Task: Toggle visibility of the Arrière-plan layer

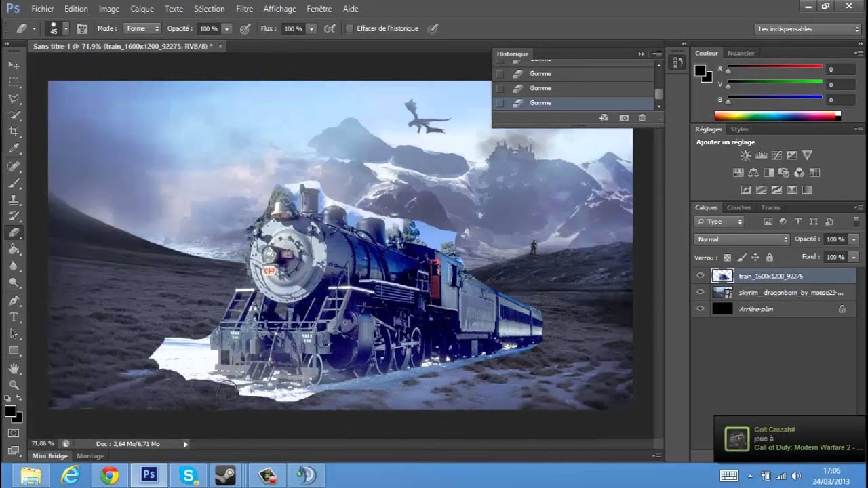Action: [701, 309]
